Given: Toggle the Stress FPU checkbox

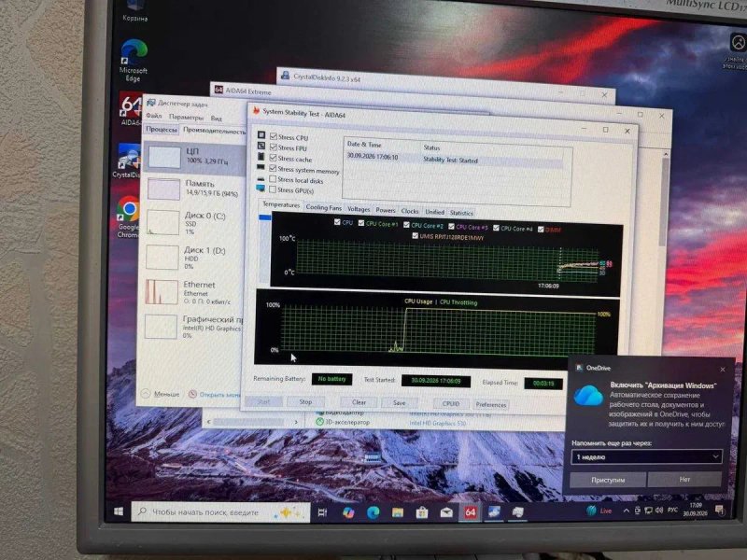Looking at the screenshot, I should coord(274,147).
